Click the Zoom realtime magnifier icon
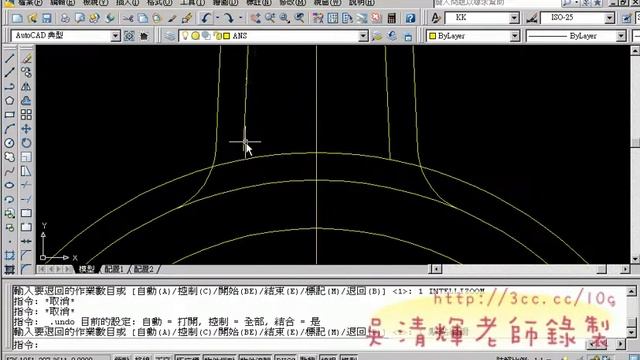The width and height of the screenshot is (640, 360). [270, 18]
